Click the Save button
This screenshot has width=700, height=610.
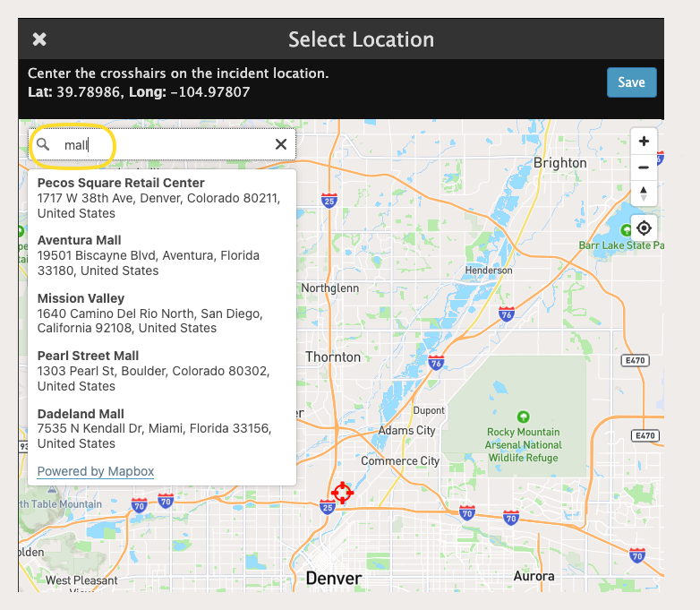631,82
